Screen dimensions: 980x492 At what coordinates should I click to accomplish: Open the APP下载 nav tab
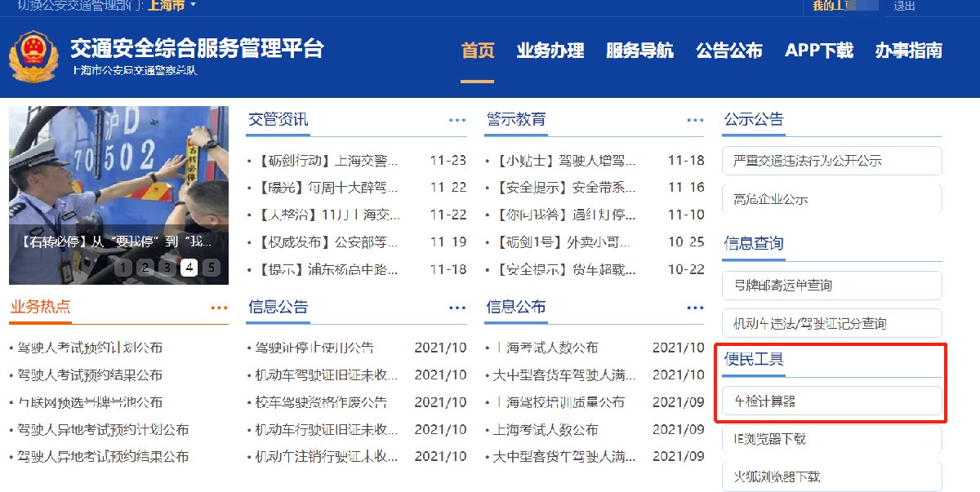[x=819, y=51]
